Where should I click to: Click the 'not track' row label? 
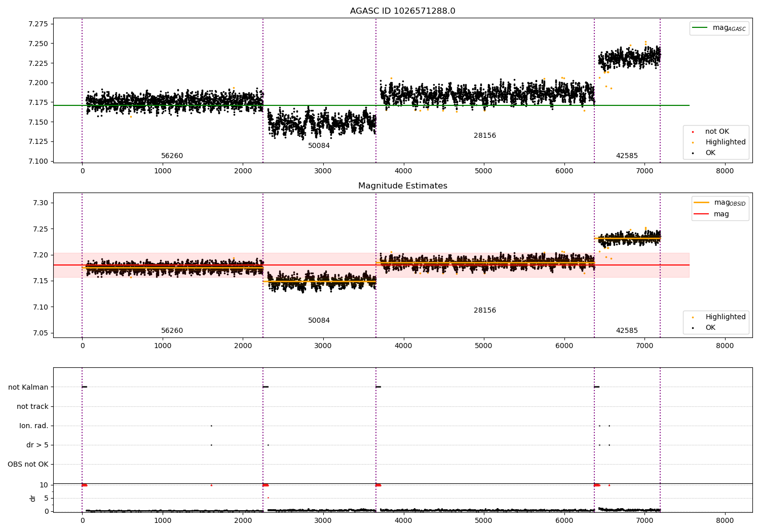[32, 406]
